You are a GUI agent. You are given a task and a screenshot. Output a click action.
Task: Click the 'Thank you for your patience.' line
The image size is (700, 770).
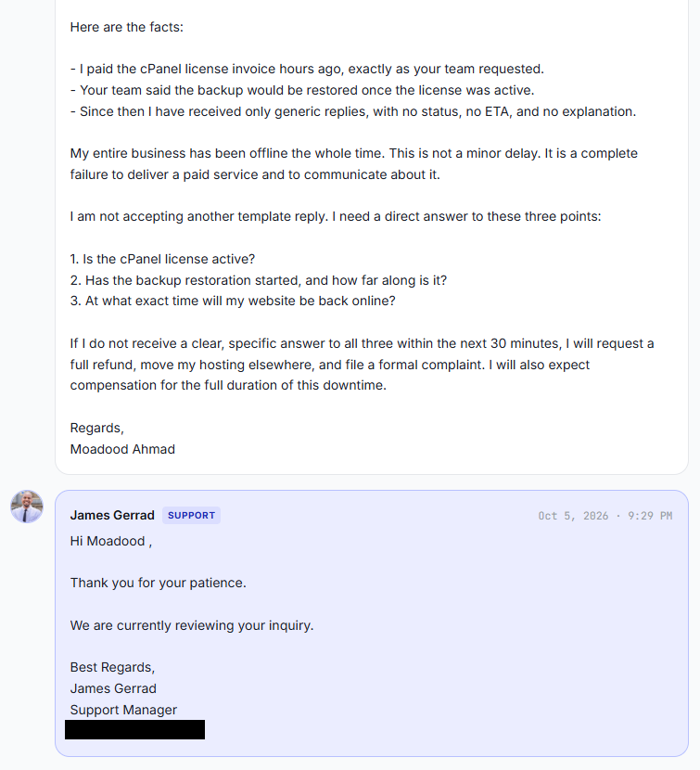pyautogui.click(x=158, y=583)
